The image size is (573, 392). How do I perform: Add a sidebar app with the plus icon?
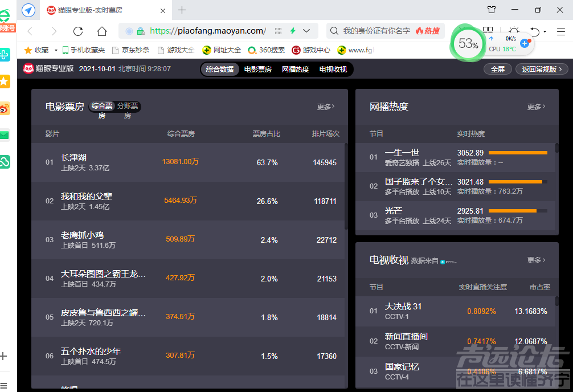tap(3, 356)
